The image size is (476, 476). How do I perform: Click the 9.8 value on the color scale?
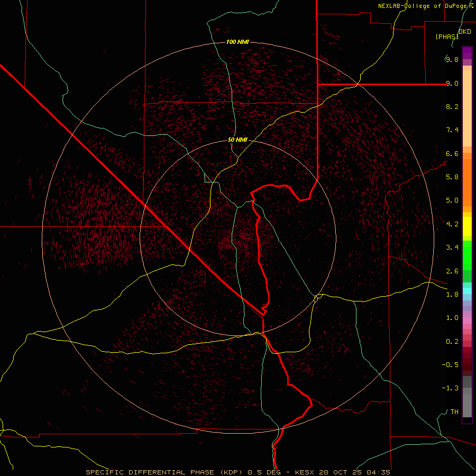[x=452, y=59]
